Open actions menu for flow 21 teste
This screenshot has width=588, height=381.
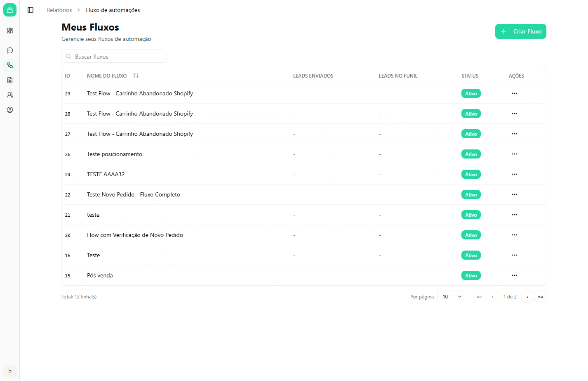click(515, 215)
